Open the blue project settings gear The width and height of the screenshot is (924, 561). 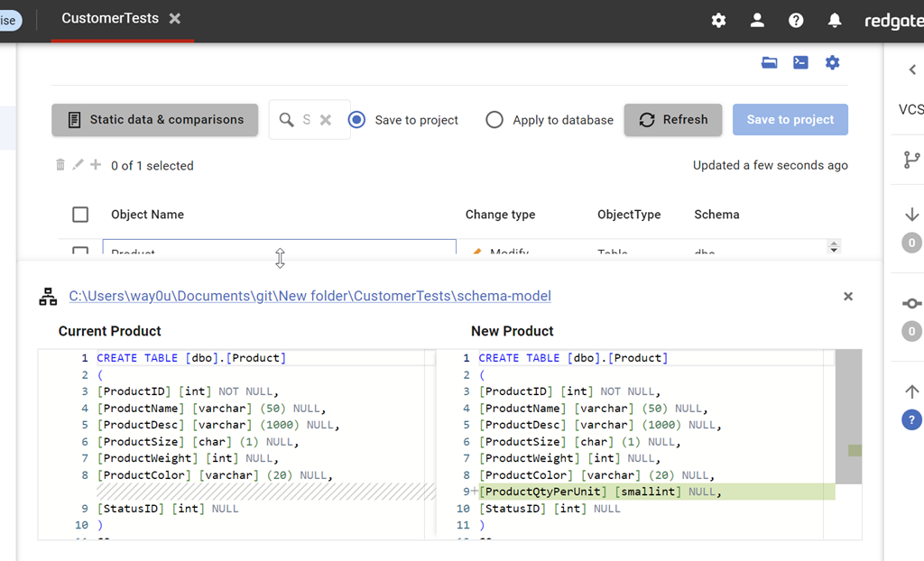tap(832, 62)
